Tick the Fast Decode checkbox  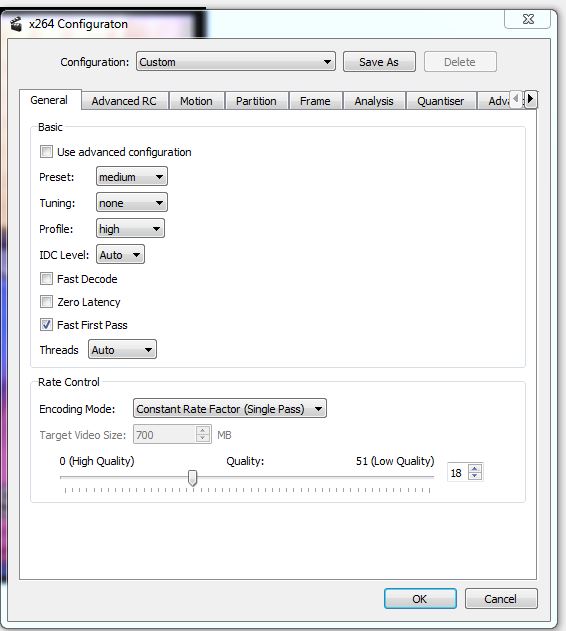coord(46,278)
